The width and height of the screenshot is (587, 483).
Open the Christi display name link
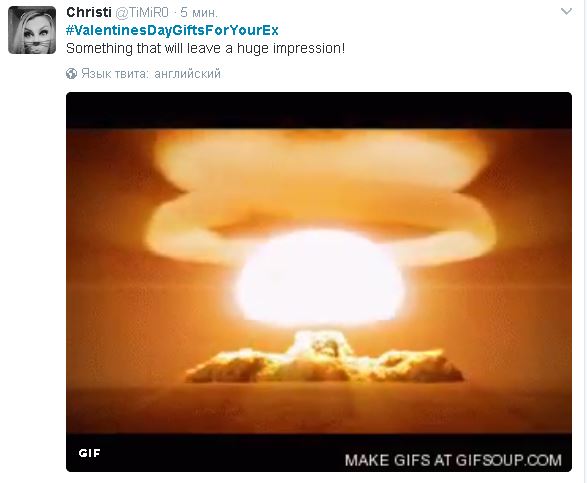(89, 12)
